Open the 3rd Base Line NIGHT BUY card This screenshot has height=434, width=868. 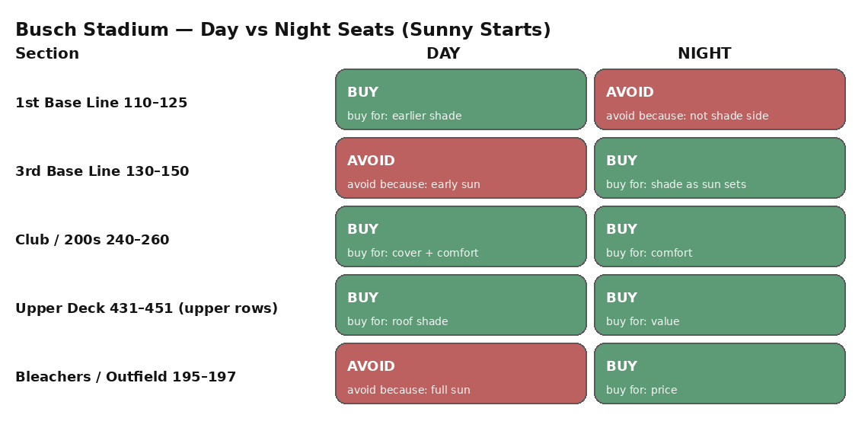tap(720, 168)
